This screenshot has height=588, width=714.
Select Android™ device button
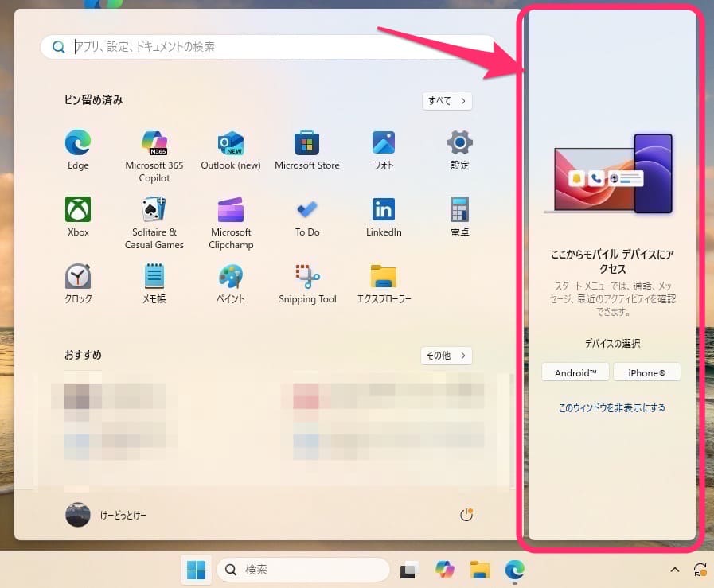575,372
